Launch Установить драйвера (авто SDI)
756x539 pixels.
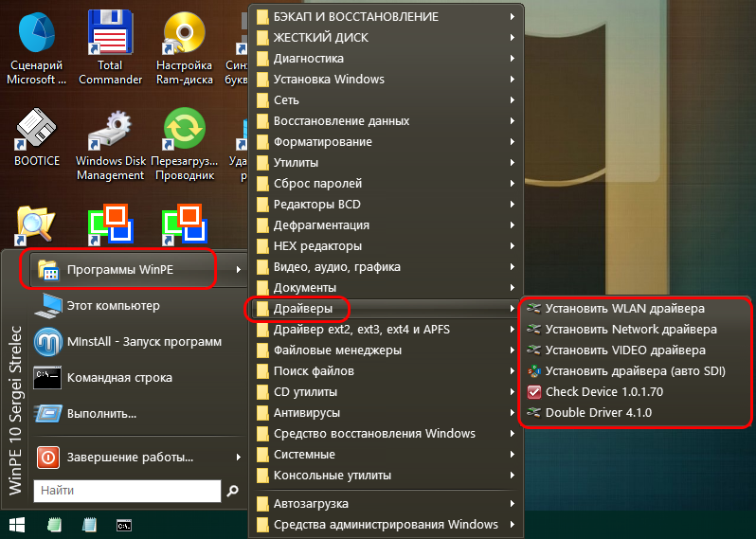(635, 370)
